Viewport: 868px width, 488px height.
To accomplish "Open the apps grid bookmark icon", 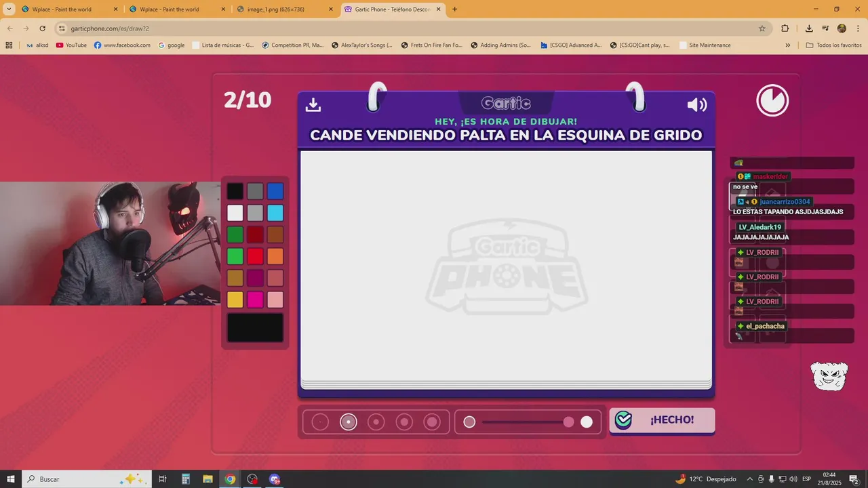I will point(9,45).
